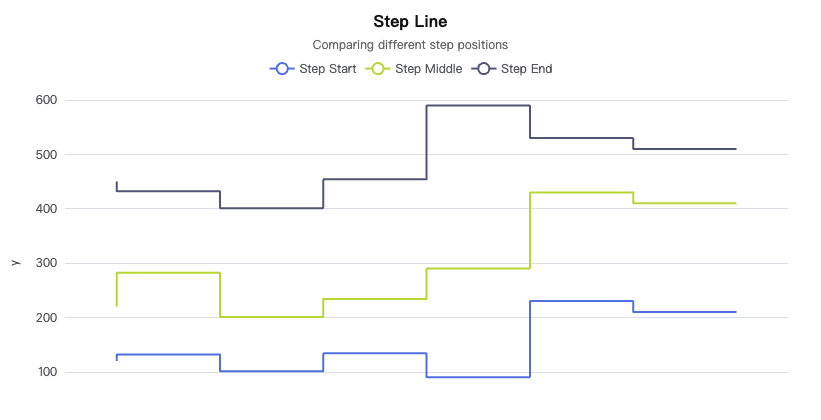Screen dimensions: 821x420
Task: Click the 400 y-axis label
Action: point(47,209)
